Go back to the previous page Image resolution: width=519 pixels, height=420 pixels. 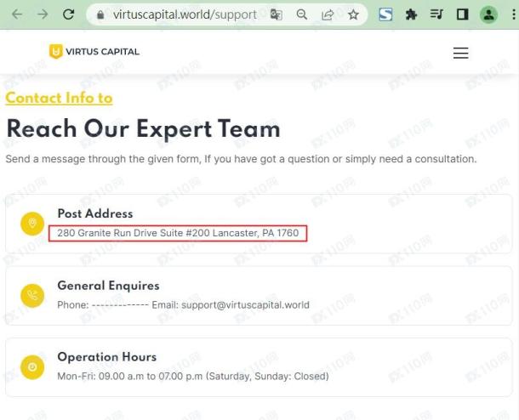(17, 14)
